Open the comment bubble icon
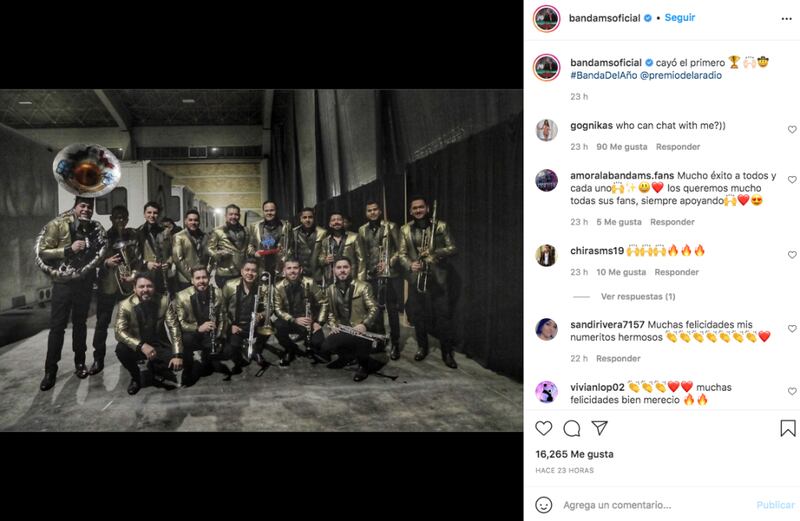 click(x=571, y=429)
